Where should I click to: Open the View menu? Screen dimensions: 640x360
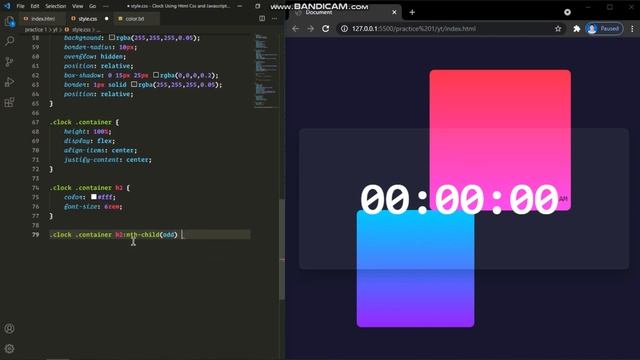coord(78,6)
